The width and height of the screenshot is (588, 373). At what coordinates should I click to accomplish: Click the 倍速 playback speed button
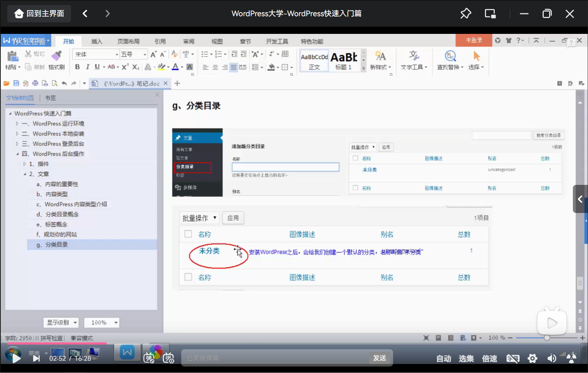pos(490,359)
